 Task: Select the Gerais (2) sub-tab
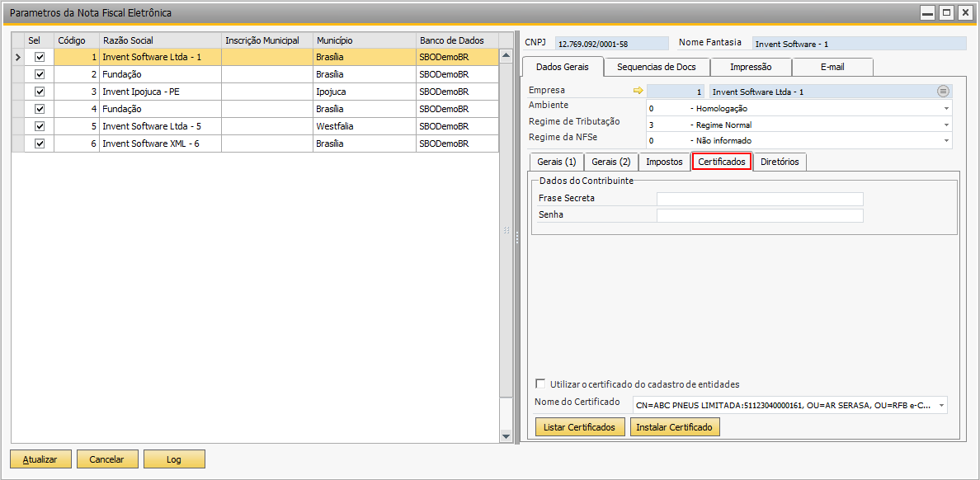click(610, 162)
